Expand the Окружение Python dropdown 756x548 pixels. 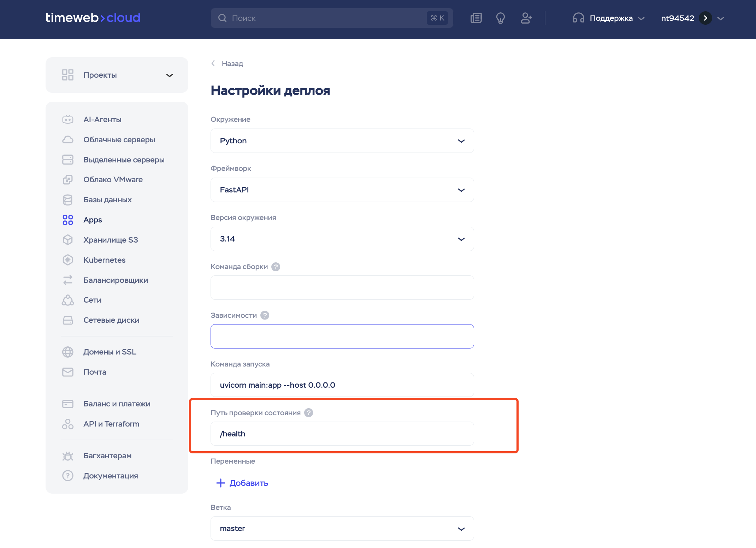pos(342,141)
